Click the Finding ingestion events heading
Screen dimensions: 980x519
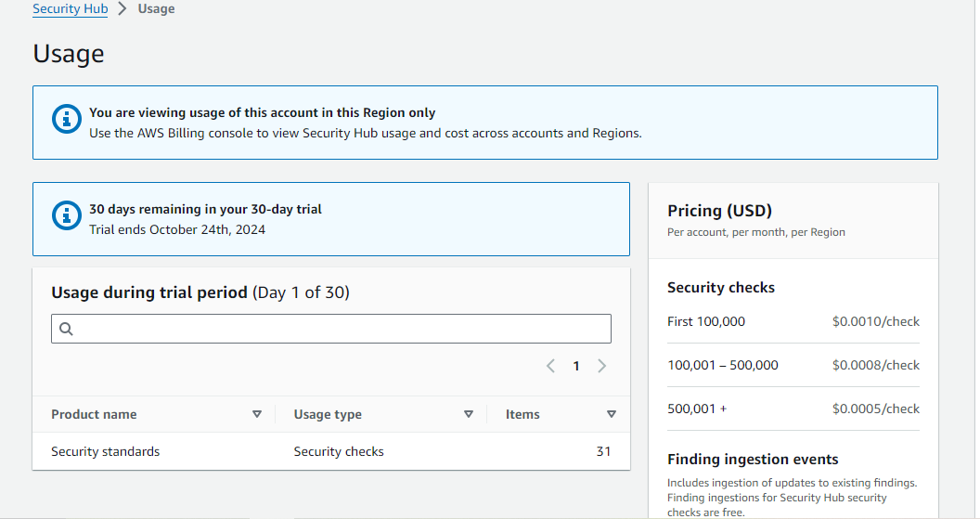pos(753,460)
